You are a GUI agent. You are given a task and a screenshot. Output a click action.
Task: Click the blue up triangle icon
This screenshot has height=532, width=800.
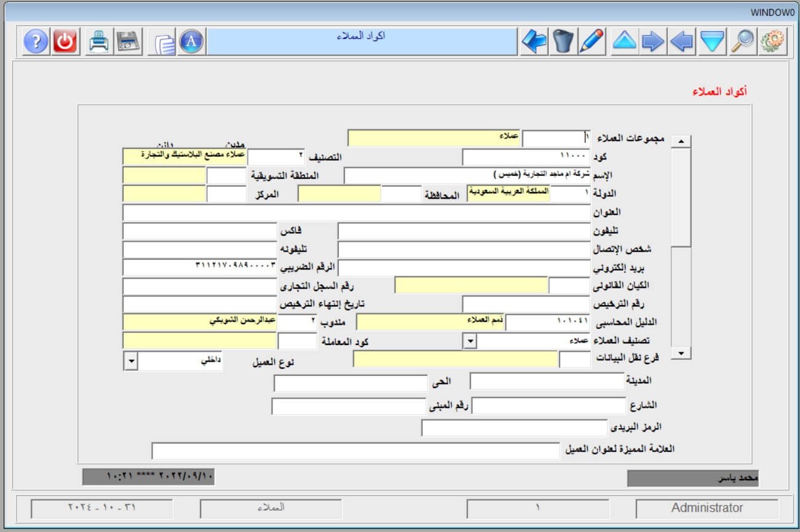(624, 42)
